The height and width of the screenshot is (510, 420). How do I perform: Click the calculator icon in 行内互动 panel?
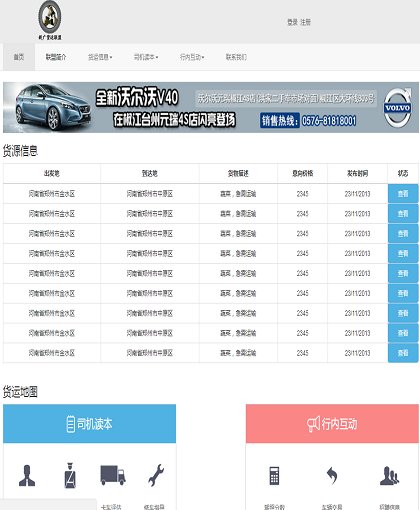[x=274, y=476]
